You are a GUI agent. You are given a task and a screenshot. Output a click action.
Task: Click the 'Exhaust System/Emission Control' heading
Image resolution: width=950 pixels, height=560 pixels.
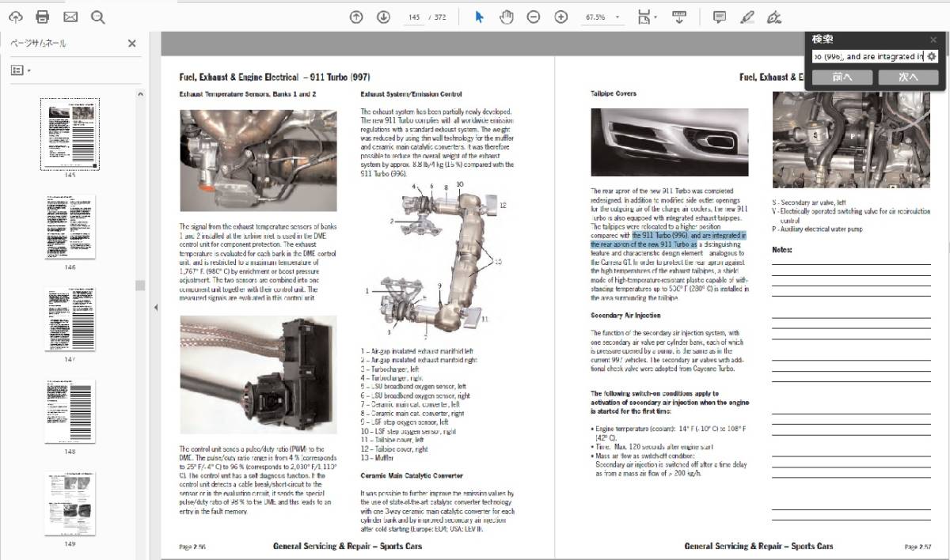pyautogui.click(x=411, y=94)
